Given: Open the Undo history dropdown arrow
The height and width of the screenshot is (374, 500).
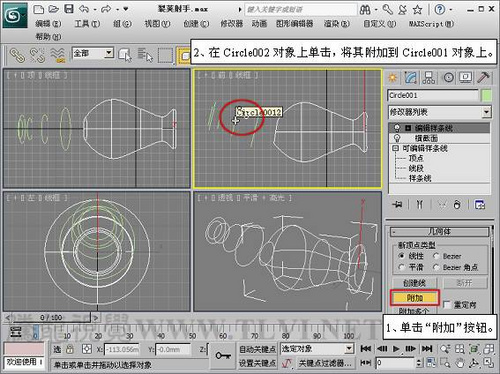Looking at the screenshot, I should pyautogui.click(x=95, y=10).
